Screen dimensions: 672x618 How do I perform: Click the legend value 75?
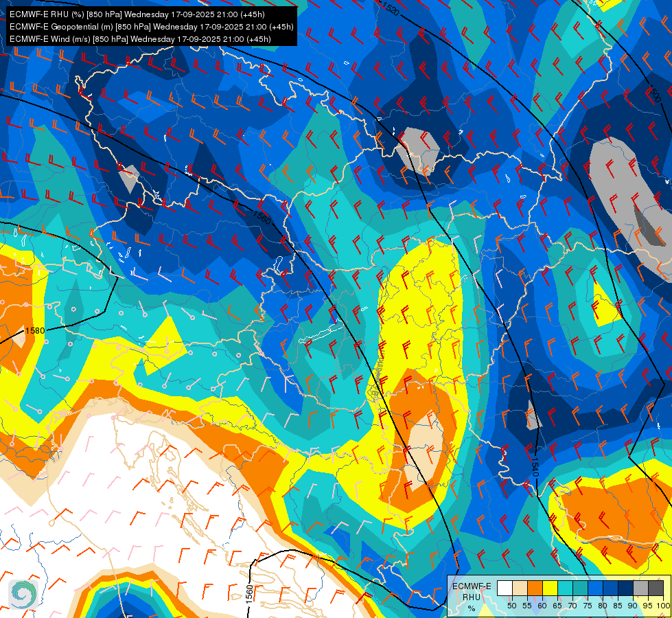tap(588, 606)
